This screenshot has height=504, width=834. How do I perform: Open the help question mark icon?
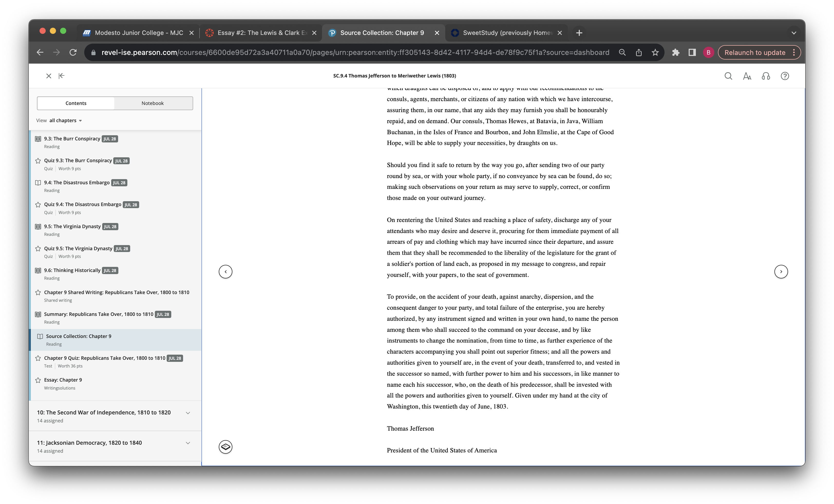[785, 76]
